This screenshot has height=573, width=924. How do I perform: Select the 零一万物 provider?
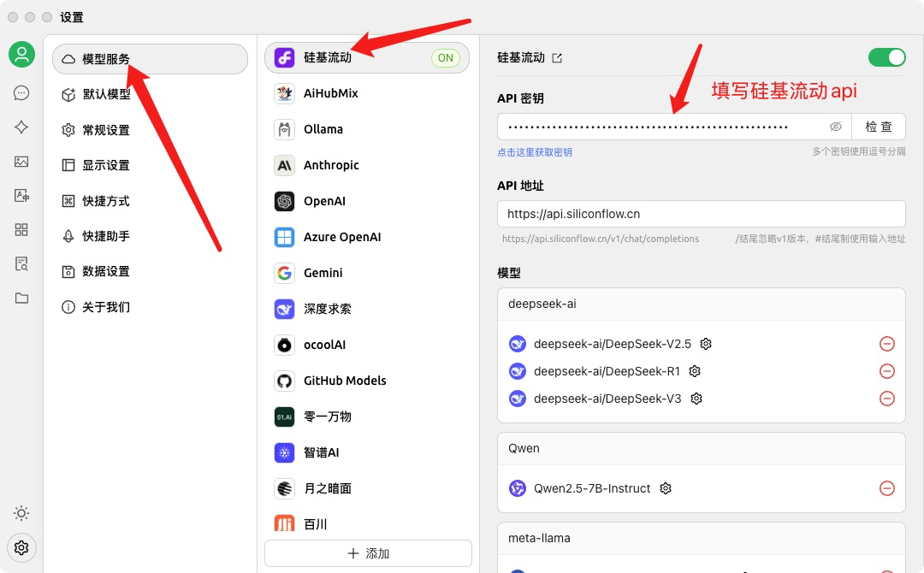pos(366,416)
